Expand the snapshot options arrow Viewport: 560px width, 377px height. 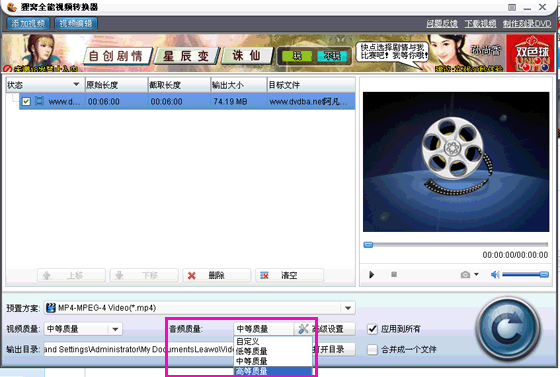coord(476,275)
